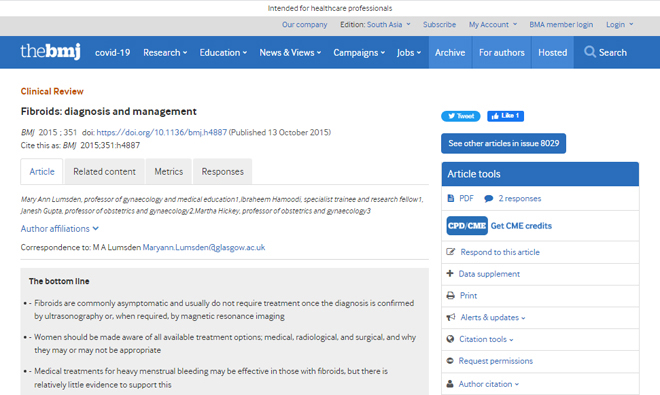
Task: Click The bottom line heading
Action: (59, 281)
